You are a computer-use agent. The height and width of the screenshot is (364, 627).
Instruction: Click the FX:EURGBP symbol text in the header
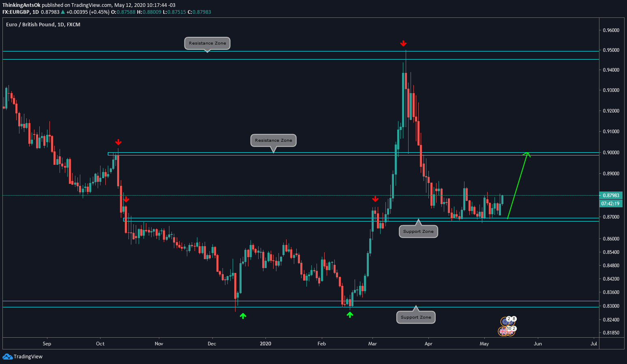click(x=16, y=12)
